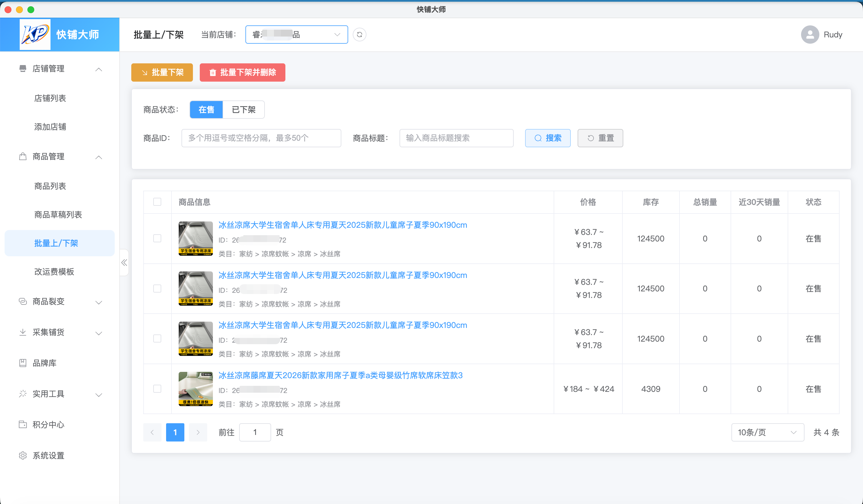This screenshot has height=504, width=863.
Task: Expand 实用工具 menu chevron
Action: pos(99,395)
